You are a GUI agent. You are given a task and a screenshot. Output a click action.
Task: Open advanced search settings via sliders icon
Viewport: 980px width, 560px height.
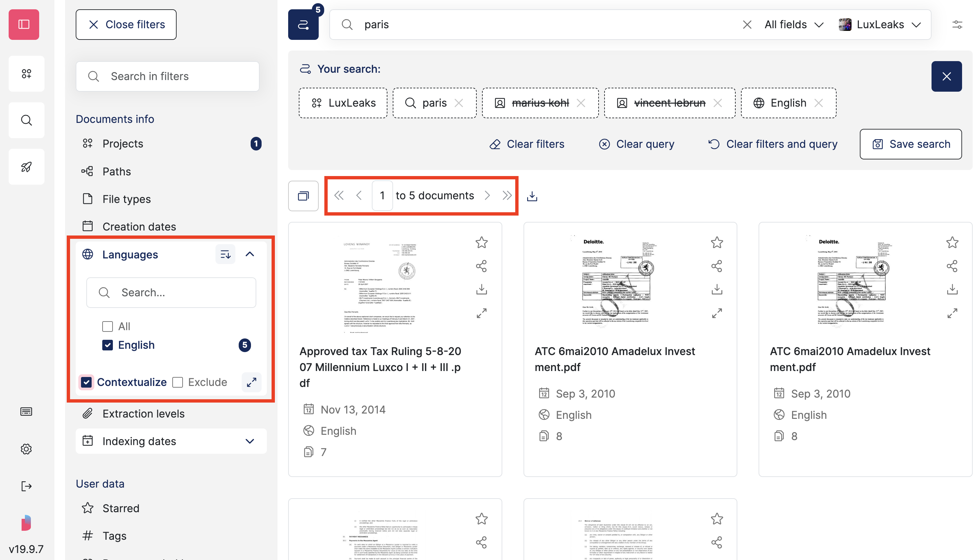pos(957,24)
